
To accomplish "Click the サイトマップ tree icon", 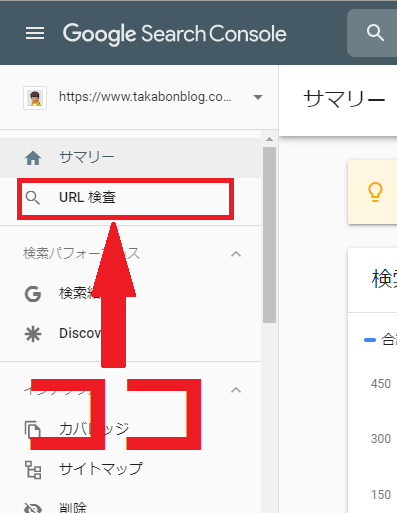I will tap(33, 469).
